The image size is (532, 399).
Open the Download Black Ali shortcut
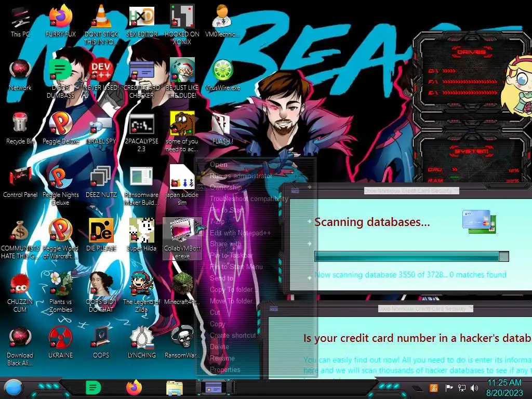(20, 346)
